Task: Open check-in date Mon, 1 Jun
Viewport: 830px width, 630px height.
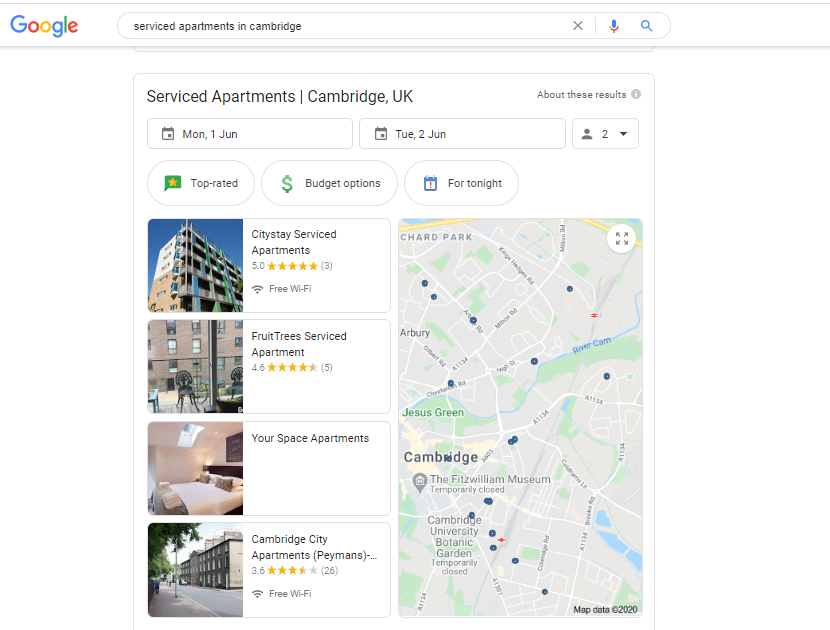Action: click(250, 134)
